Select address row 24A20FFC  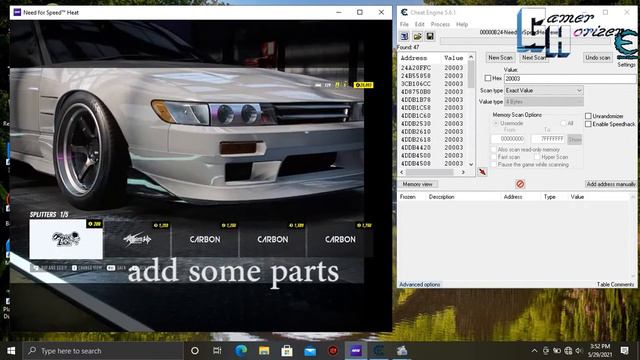433,68
